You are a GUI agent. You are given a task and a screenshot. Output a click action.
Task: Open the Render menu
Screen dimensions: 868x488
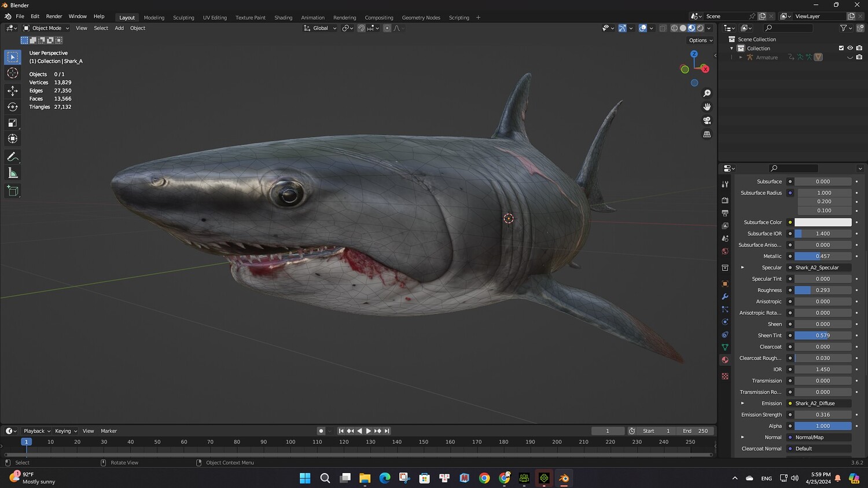point(54,16)
